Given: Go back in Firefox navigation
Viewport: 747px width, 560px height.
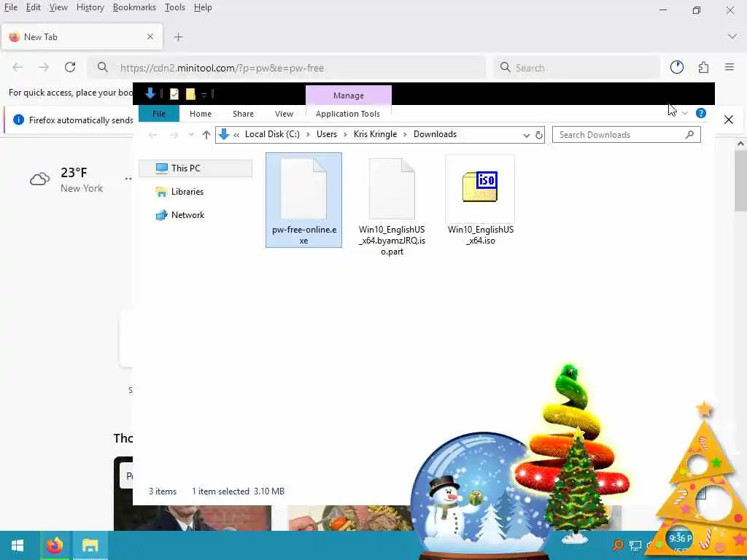Looking at the screenshot, I should 18,68.
